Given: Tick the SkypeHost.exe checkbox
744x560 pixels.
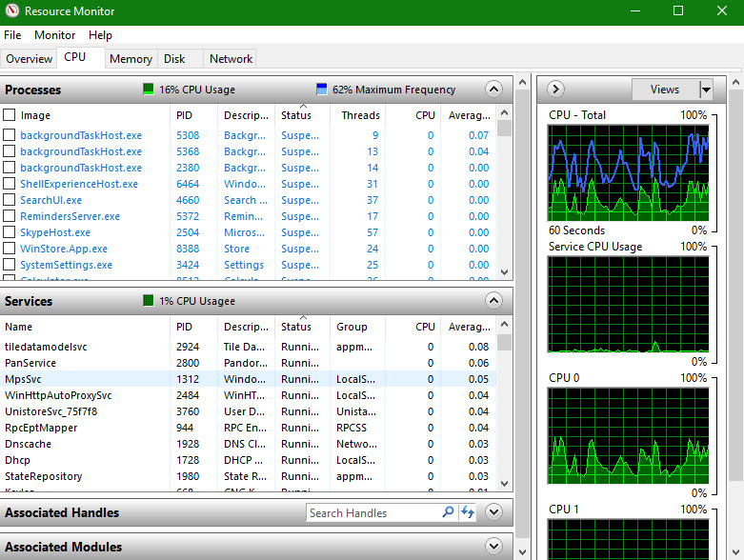Looking at the screenshot, I should point(10,232).
